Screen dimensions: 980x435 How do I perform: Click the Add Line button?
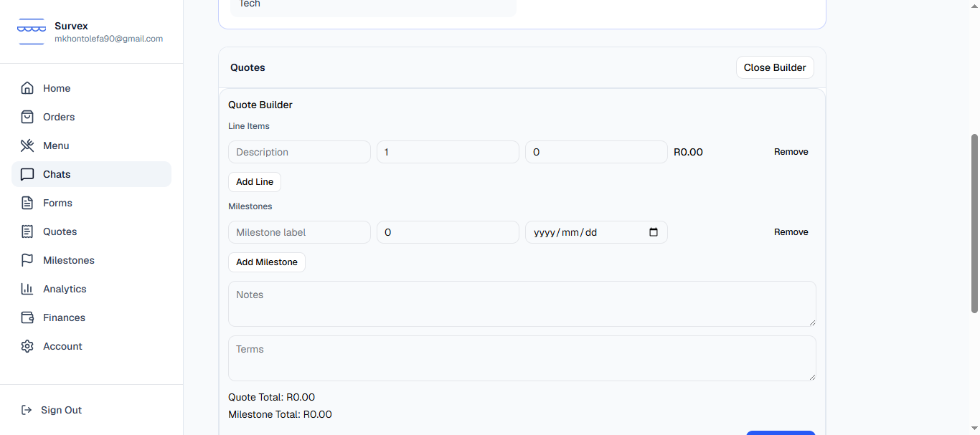(255, 182)
